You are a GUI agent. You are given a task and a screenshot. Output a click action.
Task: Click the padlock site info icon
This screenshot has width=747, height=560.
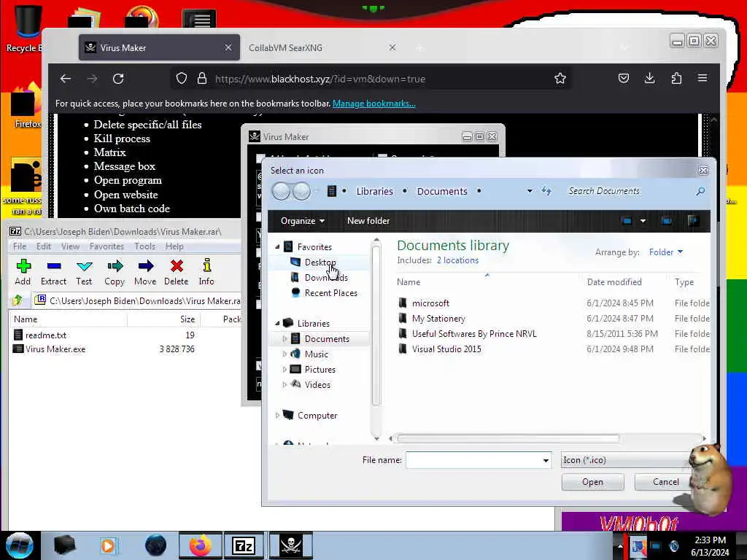201,79
